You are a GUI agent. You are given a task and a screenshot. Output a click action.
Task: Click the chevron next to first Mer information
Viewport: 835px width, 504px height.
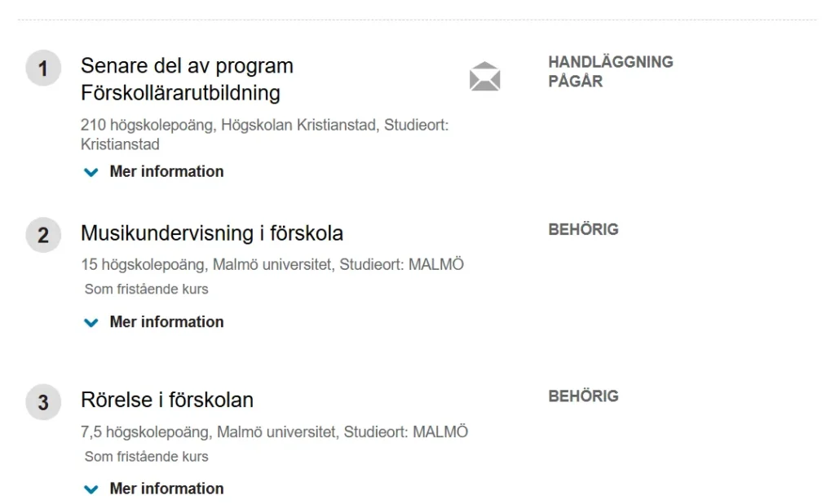point(91,172)
